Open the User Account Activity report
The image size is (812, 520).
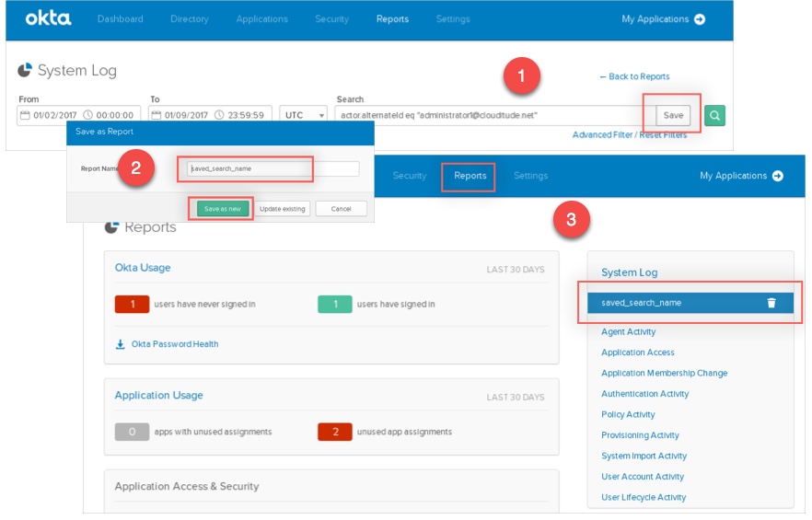coord(643,477)
